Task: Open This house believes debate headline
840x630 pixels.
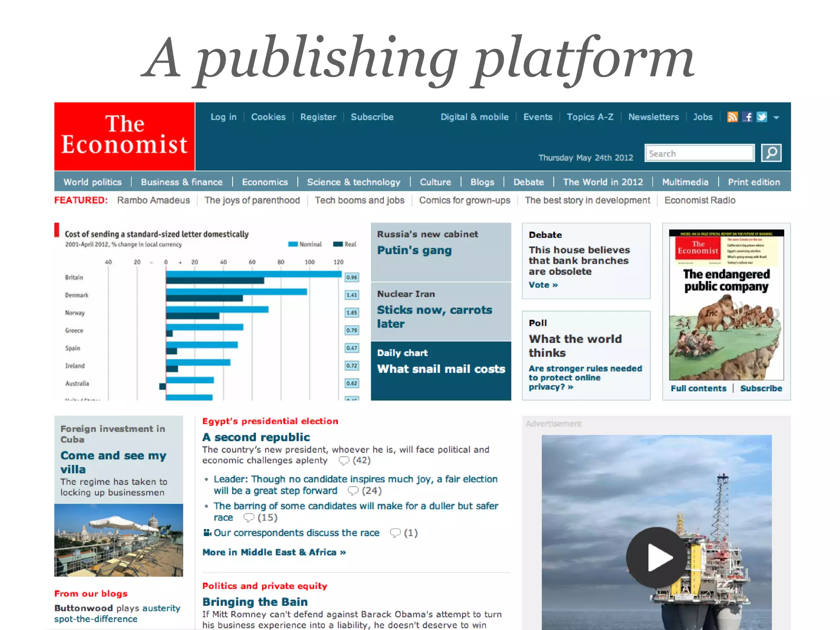Action: [579, 260]
